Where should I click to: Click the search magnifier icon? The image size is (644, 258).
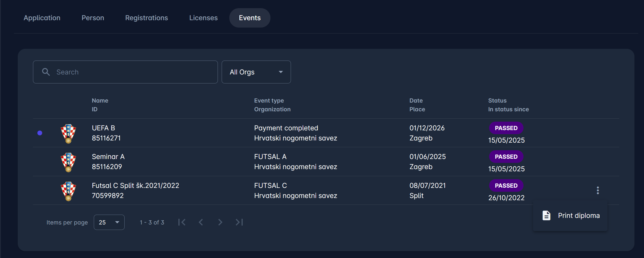(x=46, y=72)
